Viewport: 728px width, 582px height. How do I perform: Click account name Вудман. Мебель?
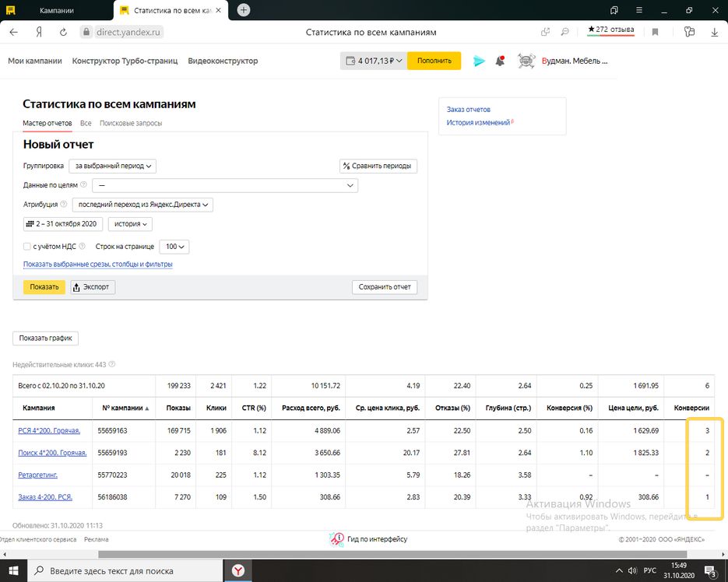click(x=575, y=61)
